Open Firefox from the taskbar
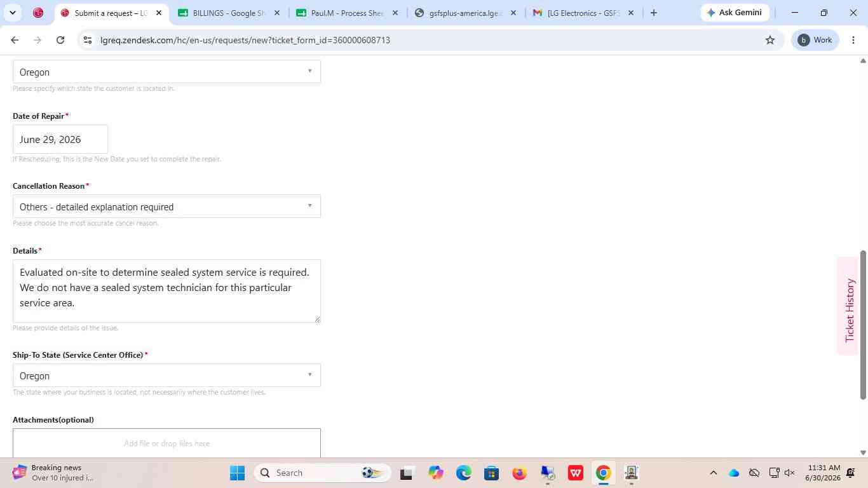The width and height of the screenshot is (868, 488). [519, 473]
